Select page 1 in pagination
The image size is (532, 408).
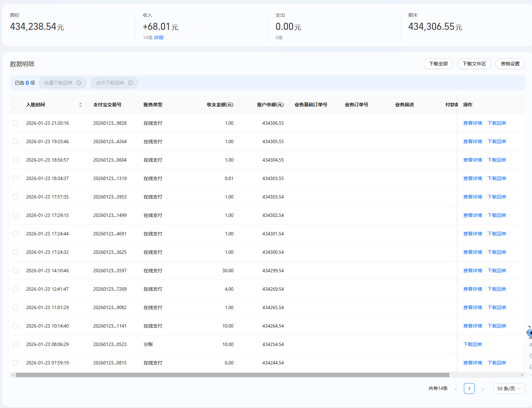469,389
